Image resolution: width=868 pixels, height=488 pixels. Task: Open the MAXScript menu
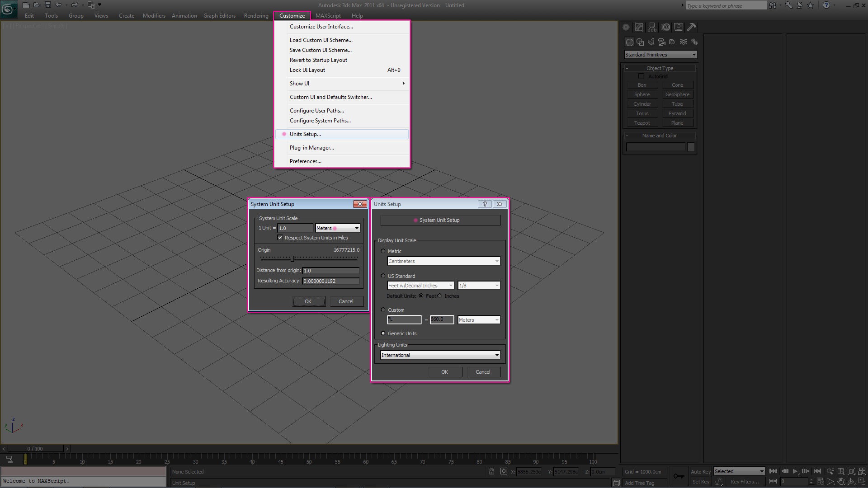tap(328, 16)
